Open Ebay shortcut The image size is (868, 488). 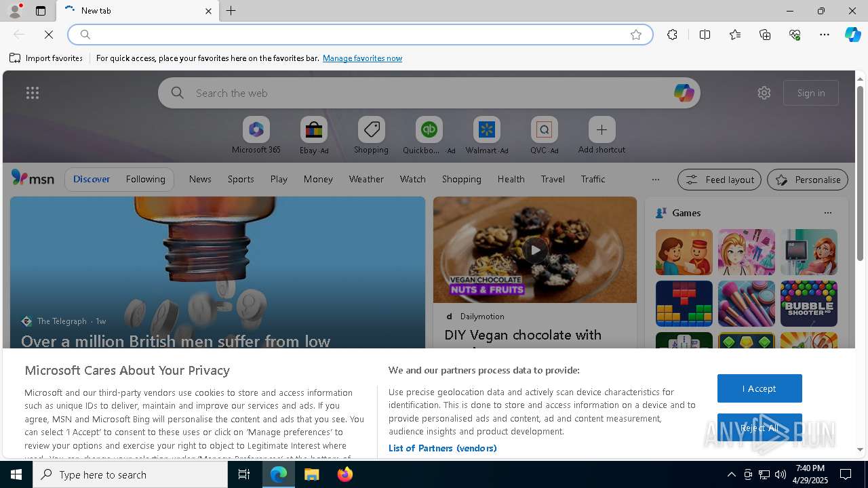313,136
